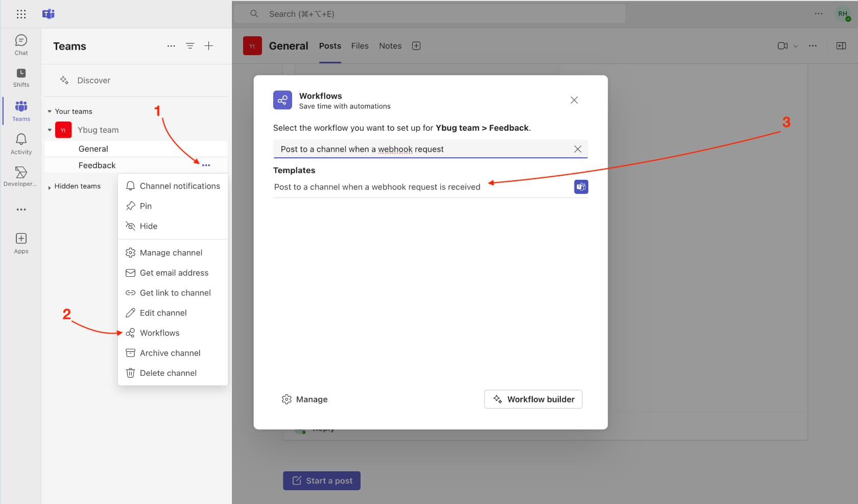Image resolution: width=858 pixels, height=504 pixels.
Task: Click Manage in the Workflows dialog
Action: 305,399
